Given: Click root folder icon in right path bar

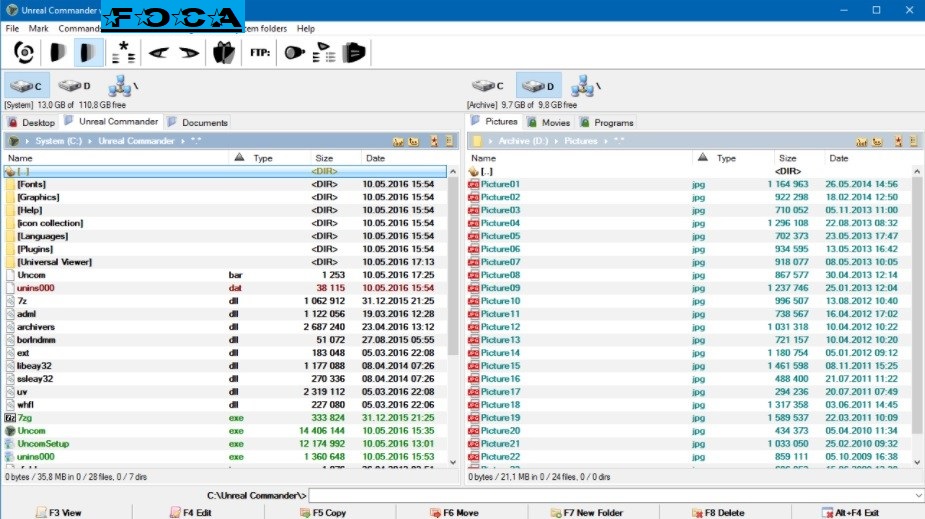Looking at the screenshot, I should (x=862, y=142).
